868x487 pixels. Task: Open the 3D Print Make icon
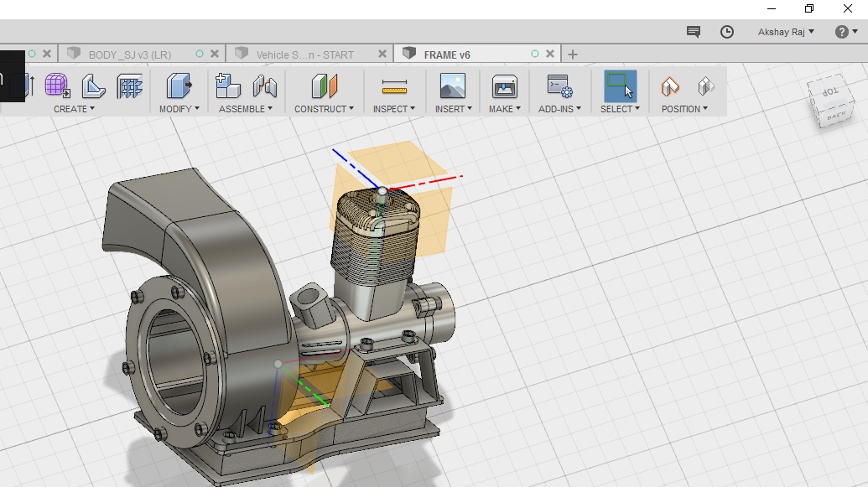[504, 85]
